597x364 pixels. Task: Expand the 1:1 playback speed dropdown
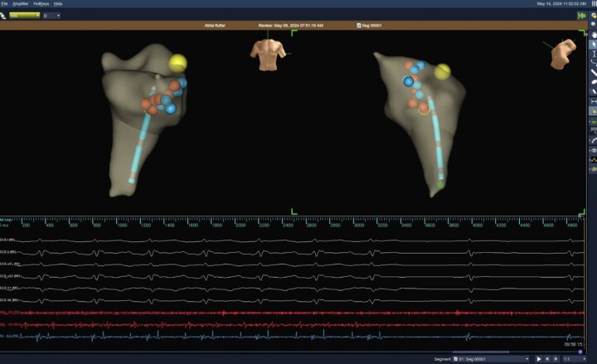pyautogui.click(x=575, y=359)
